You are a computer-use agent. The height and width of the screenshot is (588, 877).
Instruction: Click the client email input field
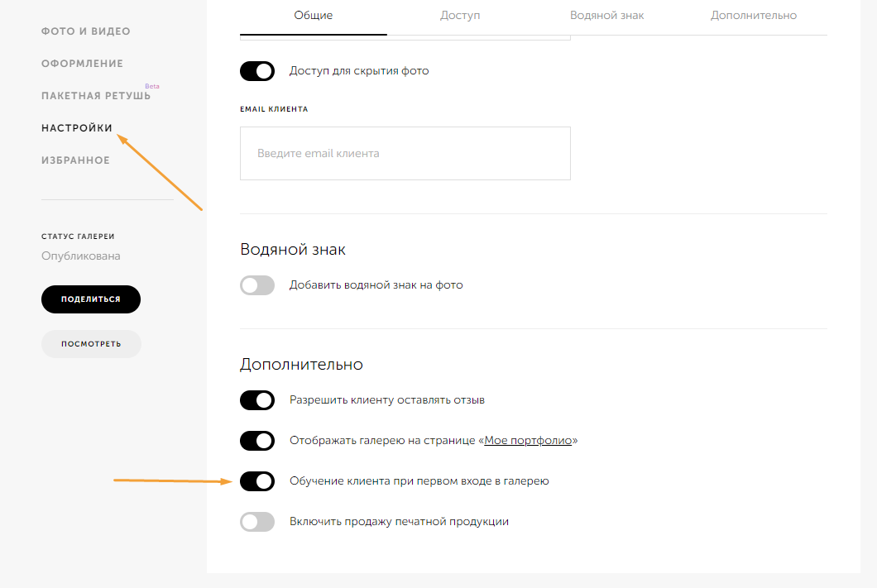pos(405,154)
